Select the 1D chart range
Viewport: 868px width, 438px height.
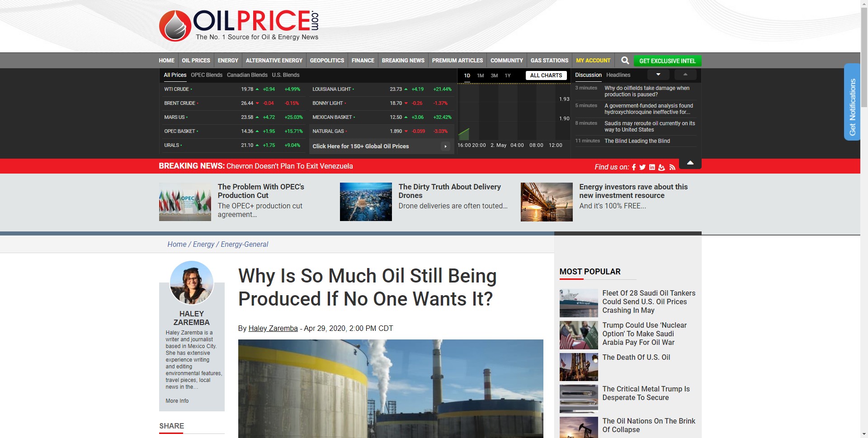(467, 76)
